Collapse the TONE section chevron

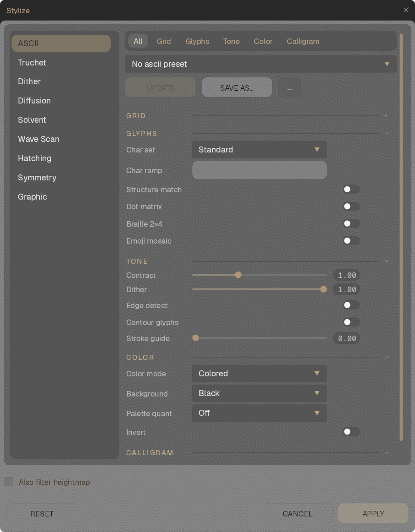386,261
